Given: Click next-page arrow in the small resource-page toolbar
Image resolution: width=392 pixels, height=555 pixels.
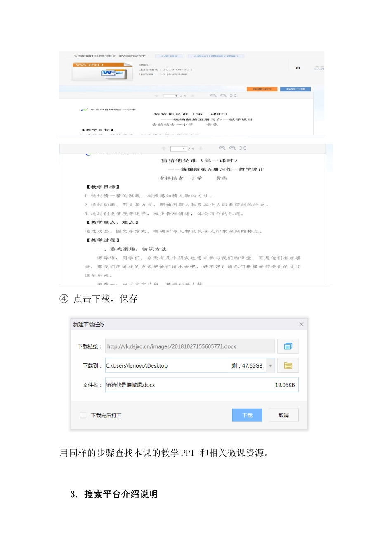Looking at the screenshot, I should pos(192,96).
